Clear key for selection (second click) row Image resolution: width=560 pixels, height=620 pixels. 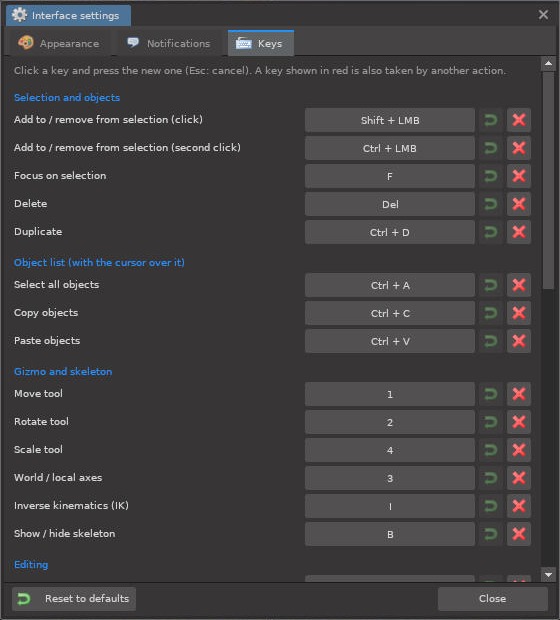(519, 148)
